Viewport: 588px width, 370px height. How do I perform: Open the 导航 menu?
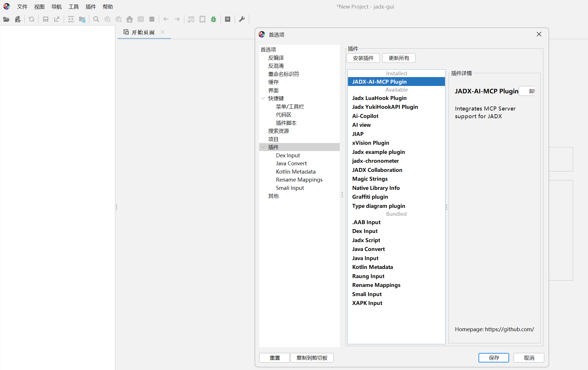[56, 7]
